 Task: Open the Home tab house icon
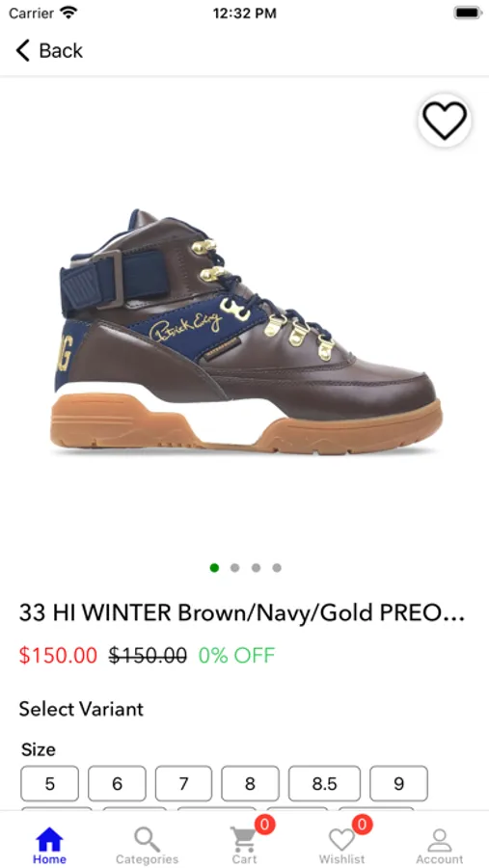pyautogui.click(x=49, y=839)
